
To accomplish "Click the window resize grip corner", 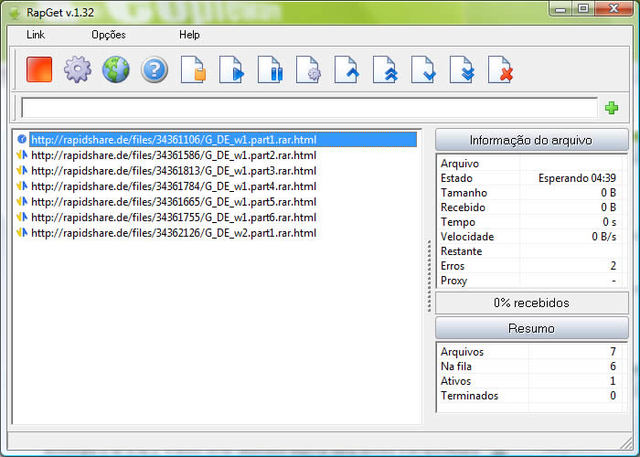I will (x=626, y=443).
